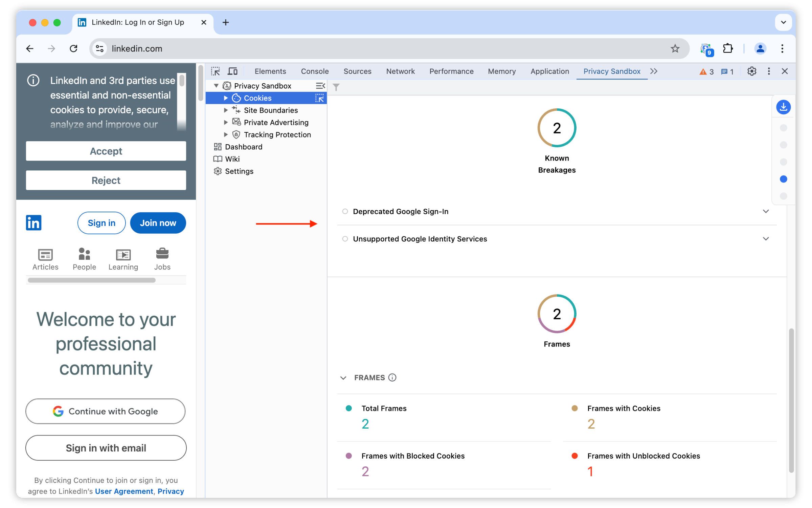Click the inspect frame icon on Cookies row
Viewport: 812px width, 508px height.
[319, 98]
